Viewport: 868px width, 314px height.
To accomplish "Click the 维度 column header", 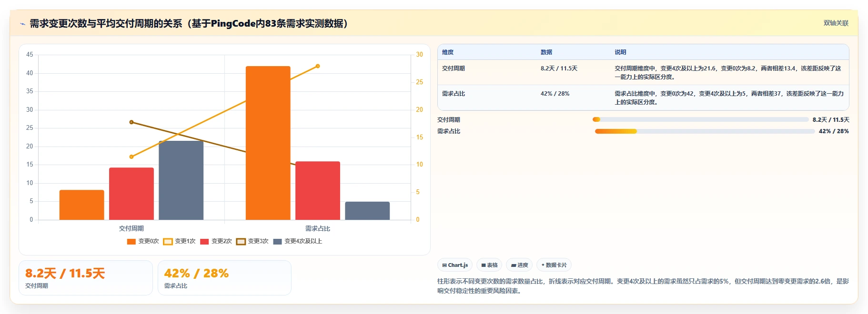I will [448, 52].
